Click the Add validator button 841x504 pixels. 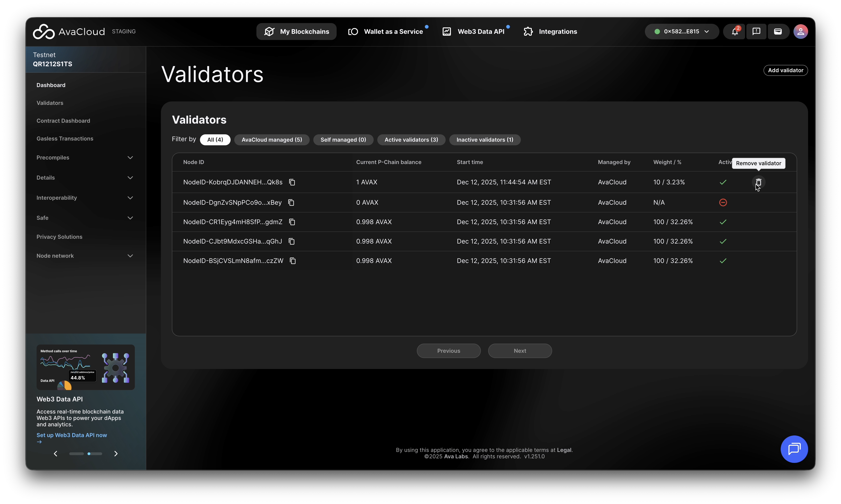click(785, 70)
